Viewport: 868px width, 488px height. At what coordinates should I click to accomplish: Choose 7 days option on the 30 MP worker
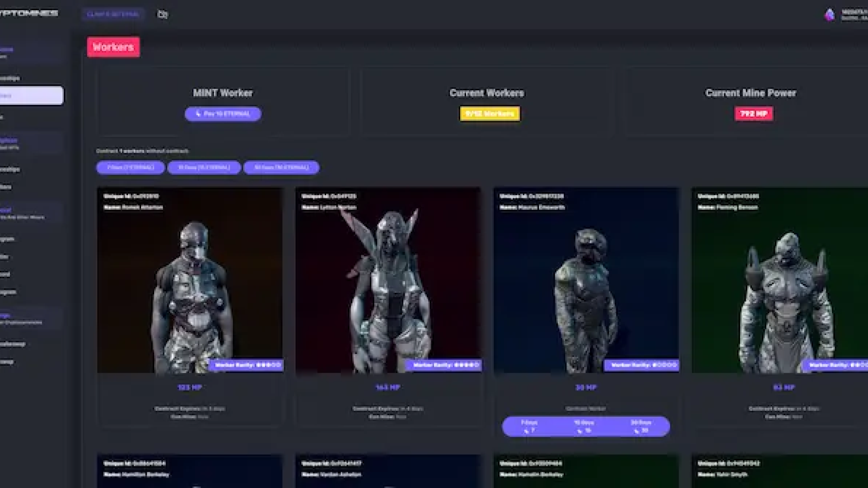tap(529, 427)
